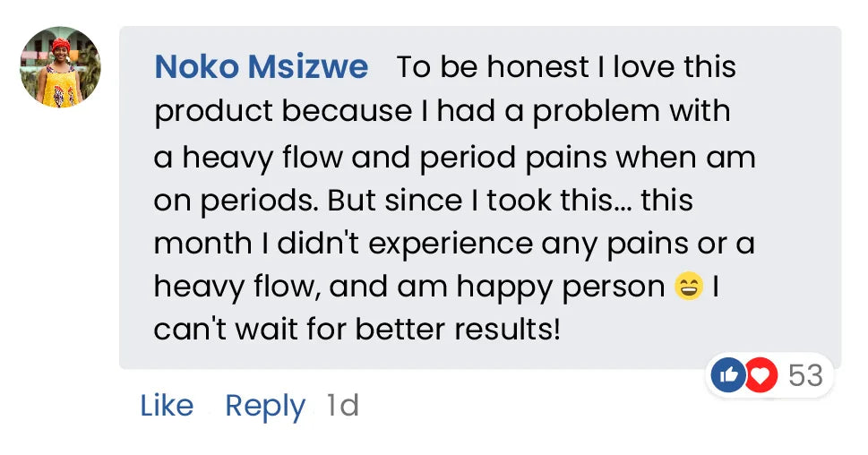Screen dimensions: 868x455
Task: Click the grinning emoji in the comment
Action: (x=688, y=287)
